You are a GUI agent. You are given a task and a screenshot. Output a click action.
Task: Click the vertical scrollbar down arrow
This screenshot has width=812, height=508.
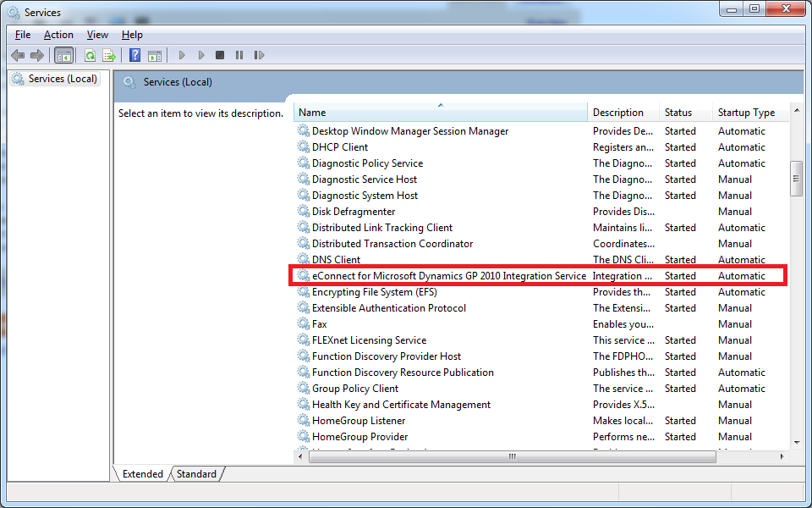pyautogui.click(x=796, y=442)
